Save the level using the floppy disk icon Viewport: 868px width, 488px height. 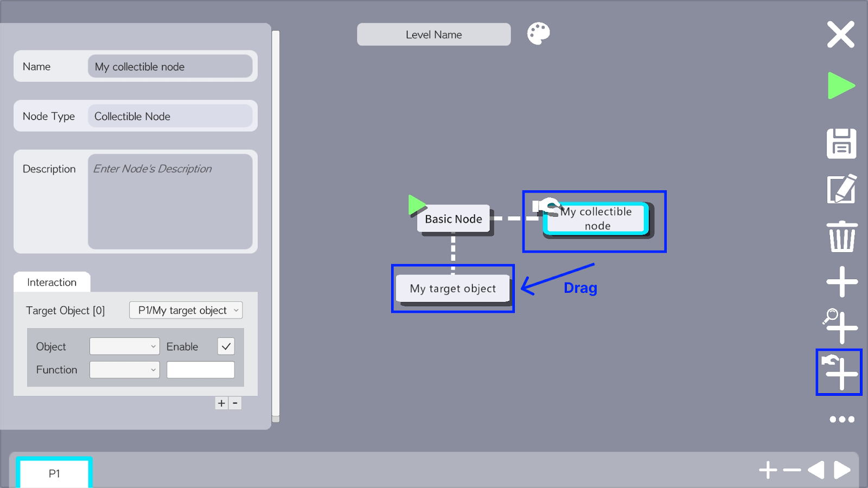tap(841, 144)
